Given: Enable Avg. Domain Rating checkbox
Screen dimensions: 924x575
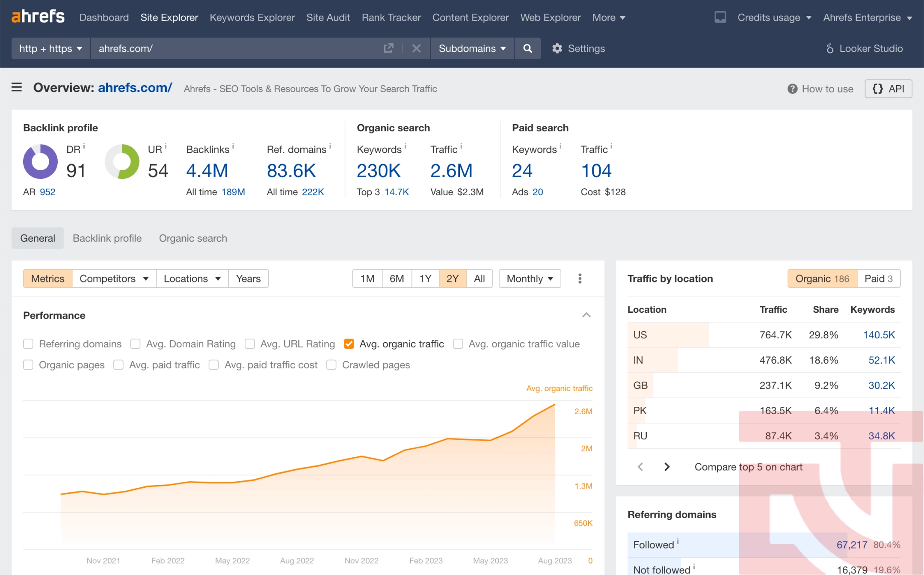Looking at the screenshot, I should tap(135, 344).
